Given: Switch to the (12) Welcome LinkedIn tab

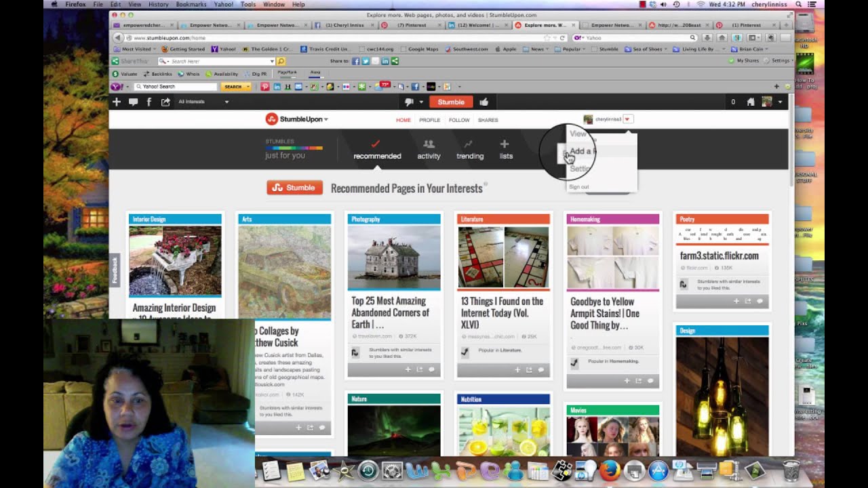Looking at the screenshot, I should coord(479,25).
